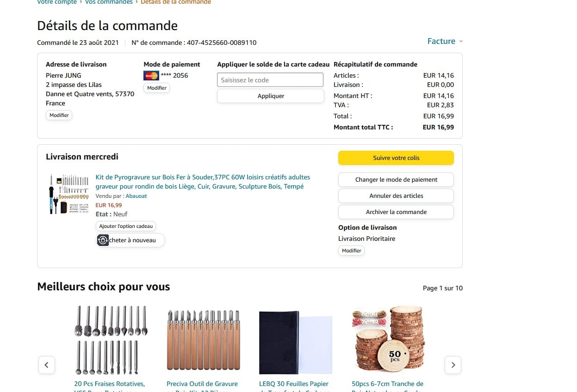Viewport: 577px width, 392px height.
Task: Open the 50pcs wood slices image
Action: [x=388, y=340]
